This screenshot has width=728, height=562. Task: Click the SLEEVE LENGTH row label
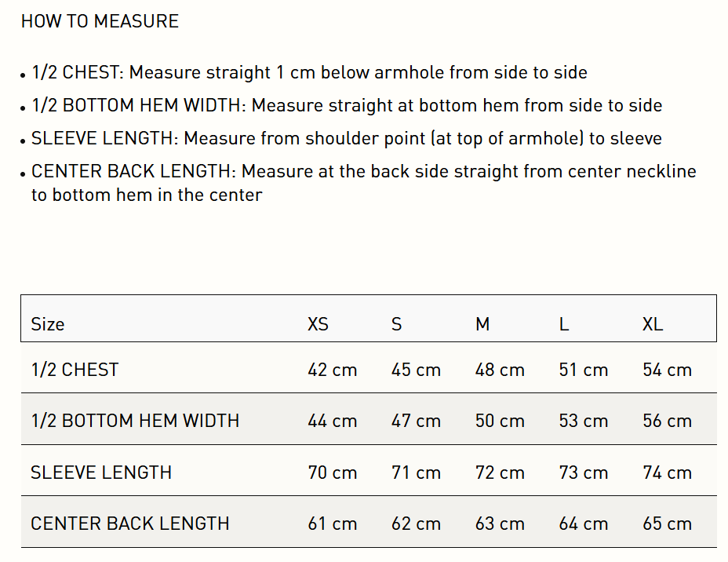[101, 473]
